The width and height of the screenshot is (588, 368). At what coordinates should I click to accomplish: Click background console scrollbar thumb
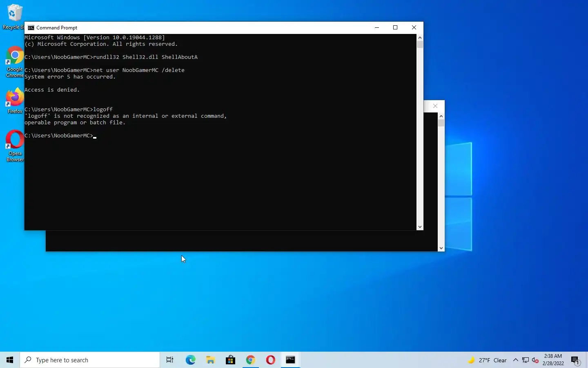(x=441, y=123)
